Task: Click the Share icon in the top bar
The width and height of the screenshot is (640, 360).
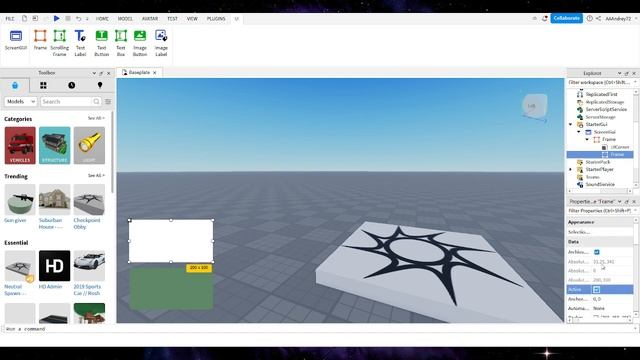Action: pos(598,18)
